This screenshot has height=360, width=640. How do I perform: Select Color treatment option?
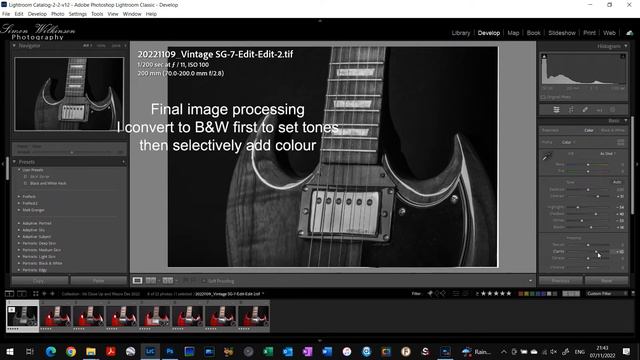(x=589, y=130)
